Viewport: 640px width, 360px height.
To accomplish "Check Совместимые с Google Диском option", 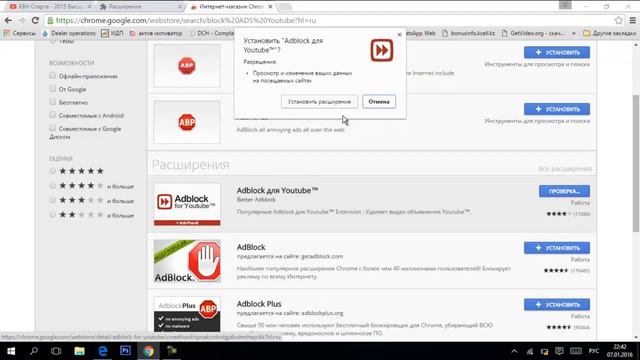I will (x=52, y=128).
